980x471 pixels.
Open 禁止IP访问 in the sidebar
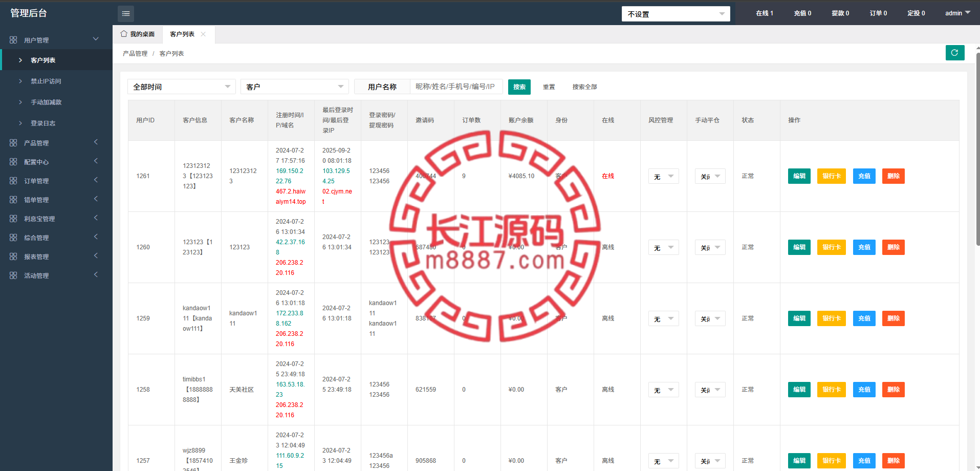(56, 81)
